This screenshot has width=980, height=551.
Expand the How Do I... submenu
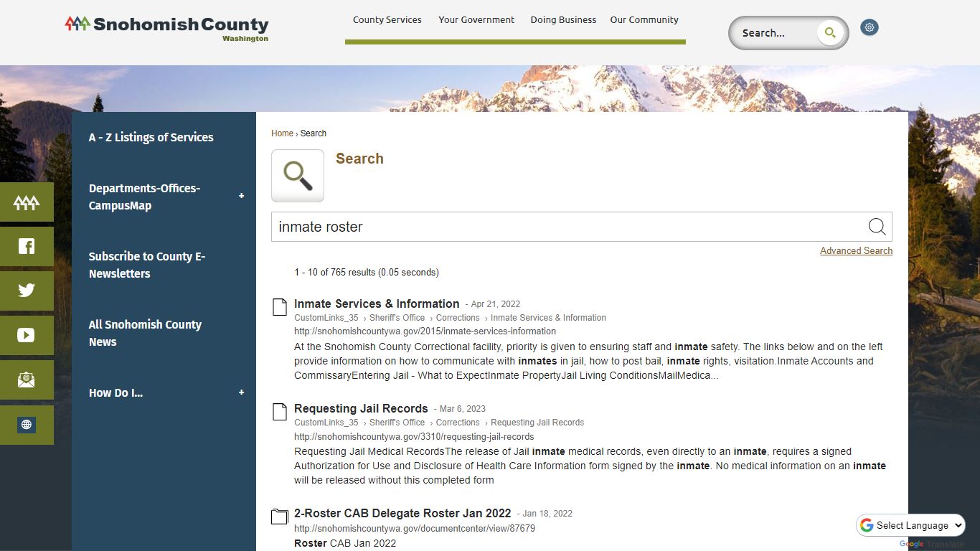click(x=241, y=392)
